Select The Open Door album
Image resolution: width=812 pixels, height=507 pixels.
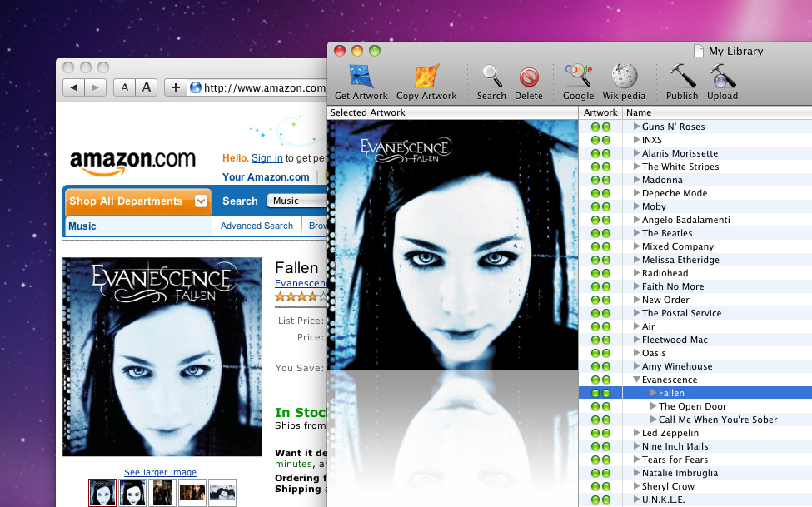click(x=692, y=406)
